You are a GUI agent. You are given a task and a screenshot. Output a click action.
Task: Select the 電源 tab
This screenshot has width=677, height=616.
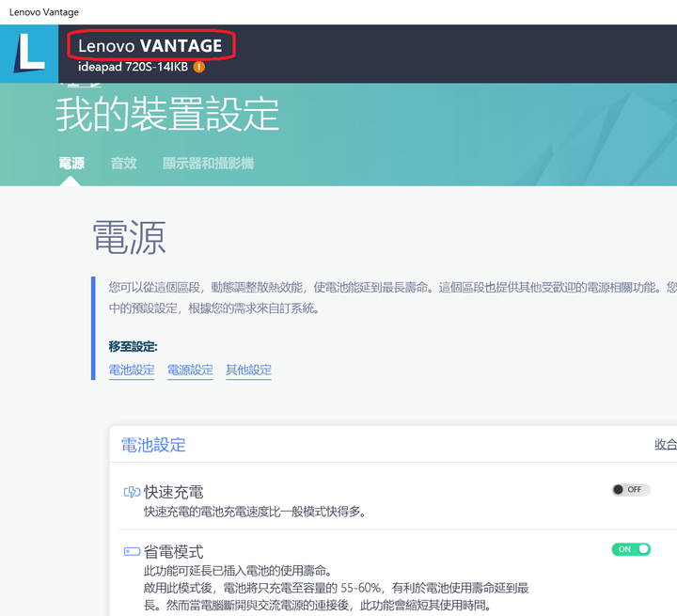pyautogui.click(x=71, y=164)
